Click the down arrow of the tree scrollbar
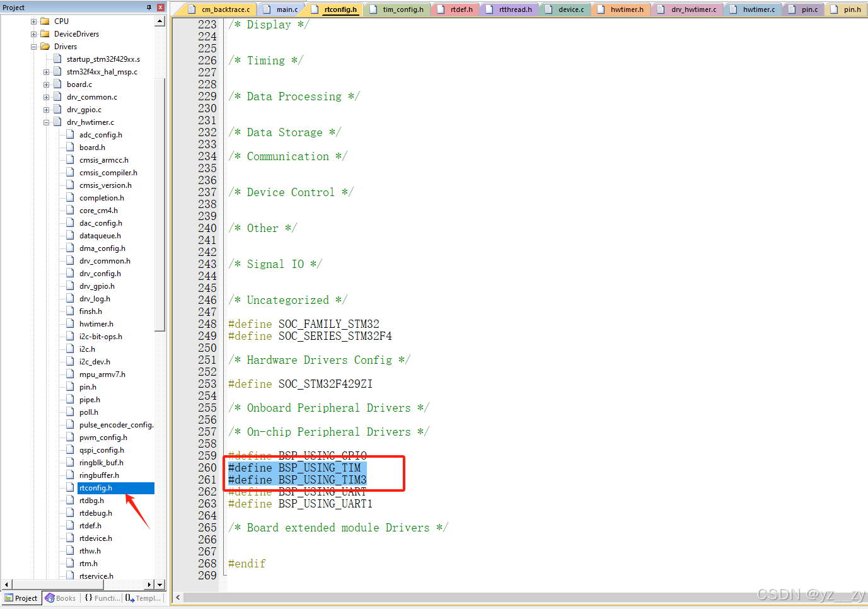The width and height of the screenshot is (868, 609). coord(160,584)
